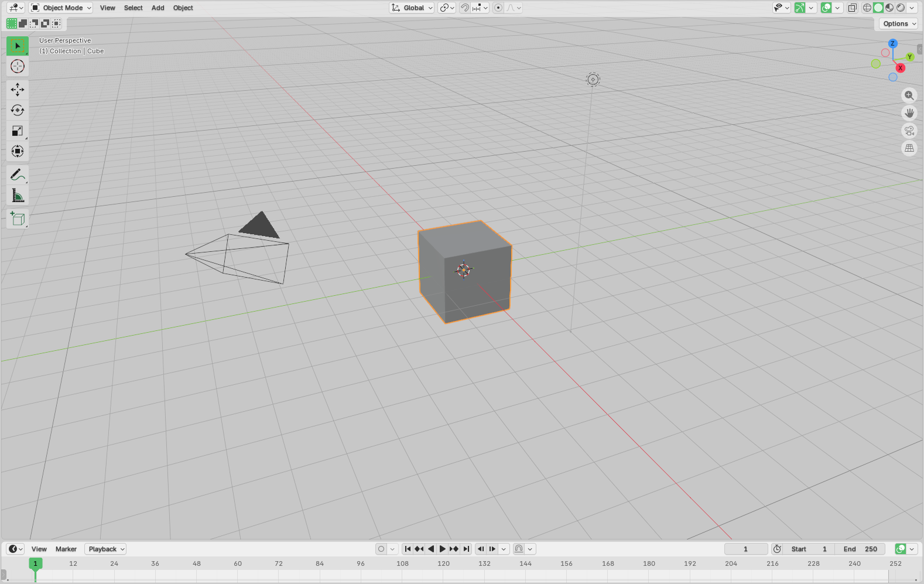Choose the Rotate tool
The width and height of the screenshot is (924, 584).
coord(17,110)
